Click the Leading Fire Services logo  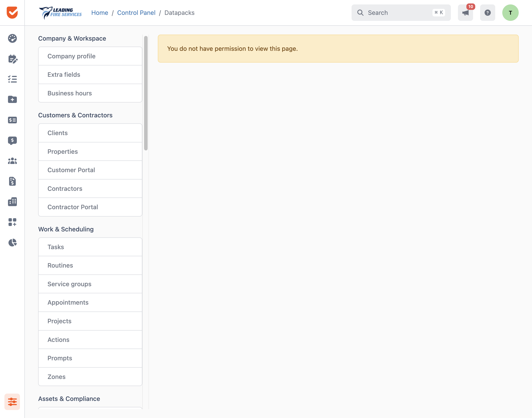60,12
